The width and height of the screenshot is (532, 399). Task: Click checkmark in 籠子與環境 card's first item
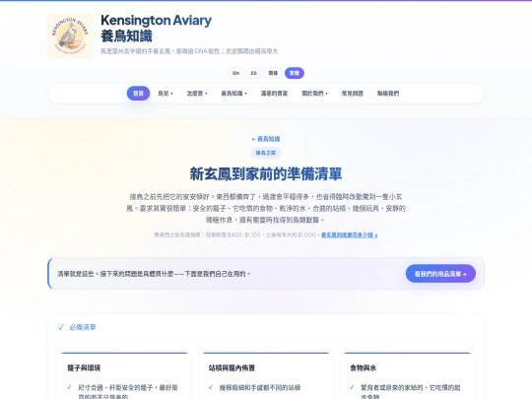69,387
